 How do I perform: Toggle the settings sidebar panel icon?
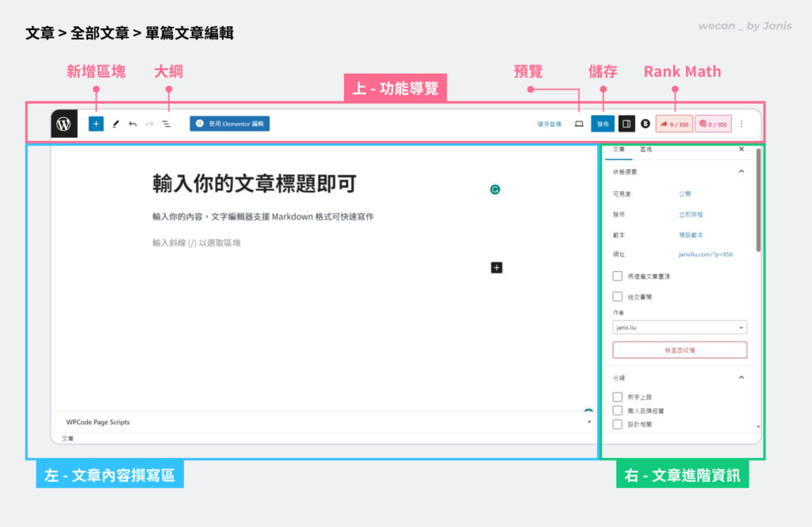tap(626, 124)
